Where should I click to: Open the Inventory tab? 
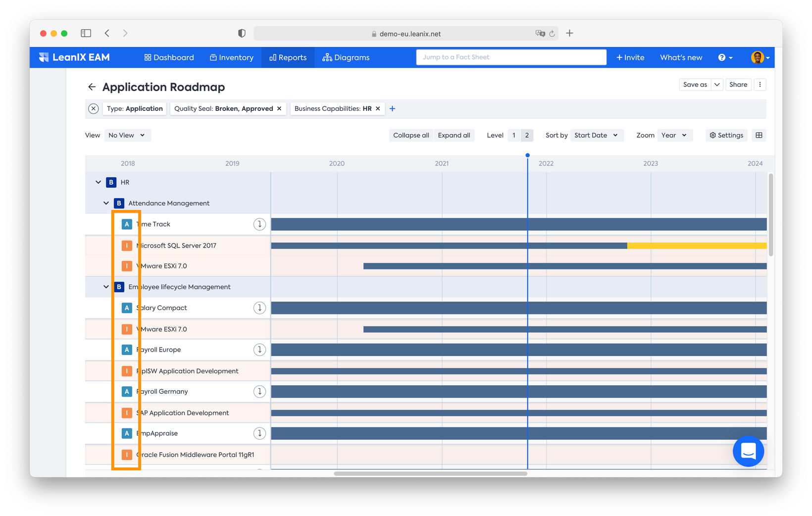pos(232,57)
